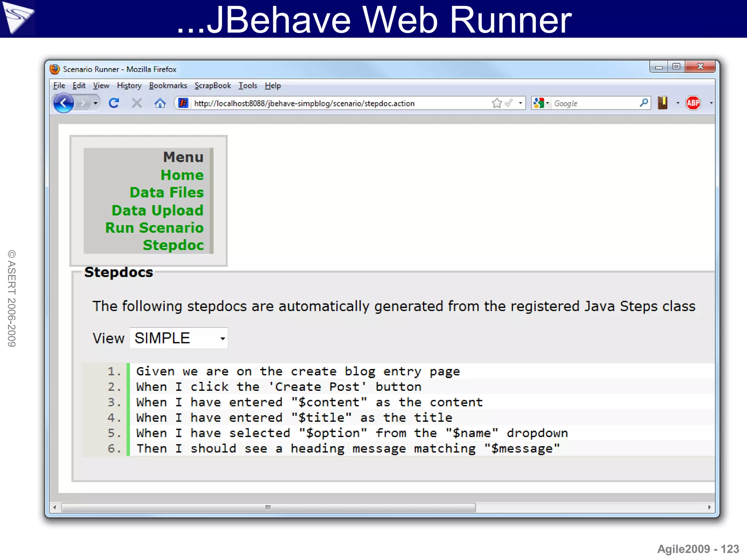Screen dimensions: 747x560
Task: Click the scrollbar right arrow
Action: [709, 507]
